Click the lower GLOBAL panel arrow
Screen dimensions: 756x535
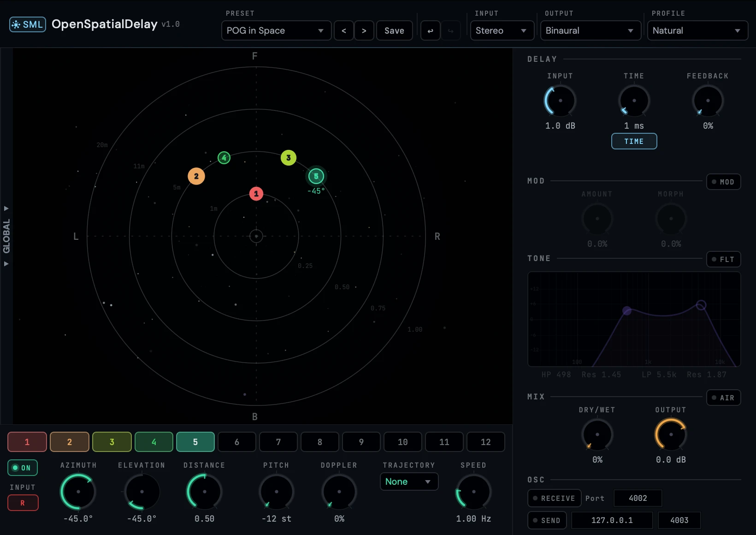[x=6, y=264]
